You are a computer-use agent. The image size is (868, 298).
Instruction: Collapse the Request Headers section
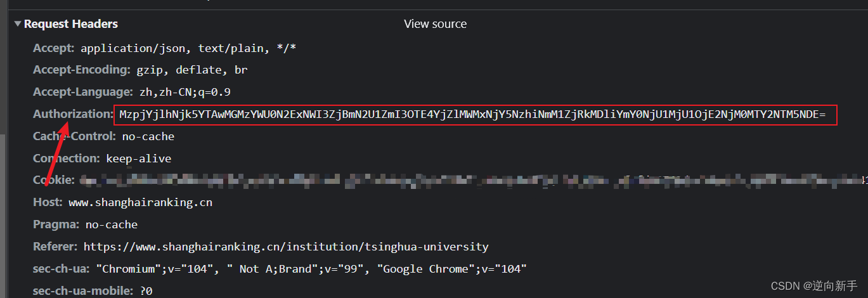18,24
